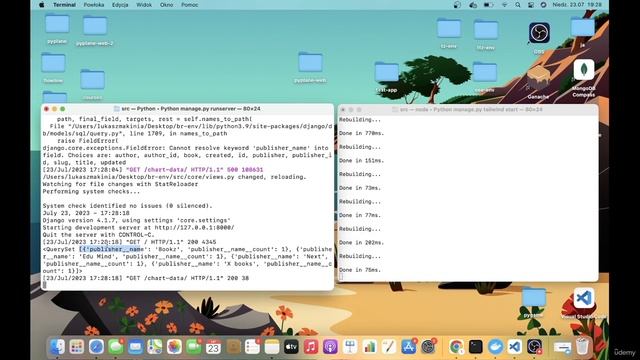Show battery status in menu bar

pyautogui.click(x=488, y=5)
